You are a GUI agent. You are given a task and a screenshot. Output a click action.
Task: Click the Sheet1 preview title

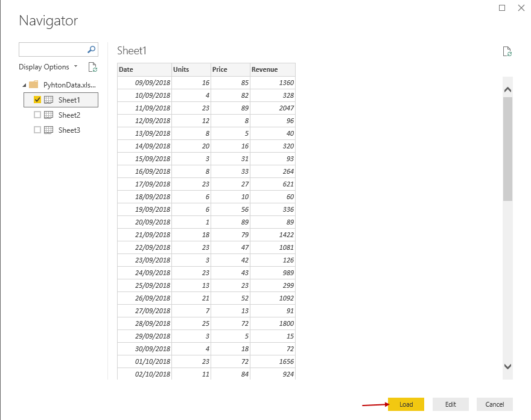click(x=132, y=51)
